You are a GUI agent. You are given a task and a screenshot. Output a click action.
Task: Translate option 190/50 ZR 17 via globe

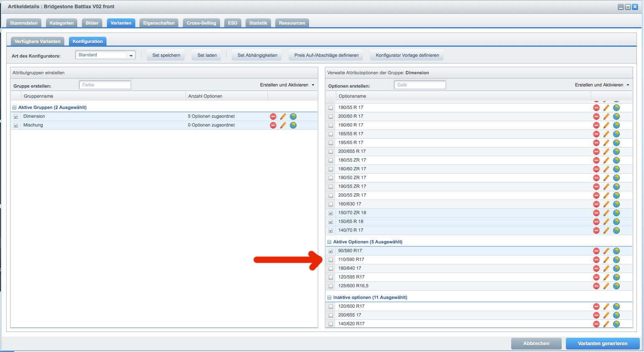[616, 178]
